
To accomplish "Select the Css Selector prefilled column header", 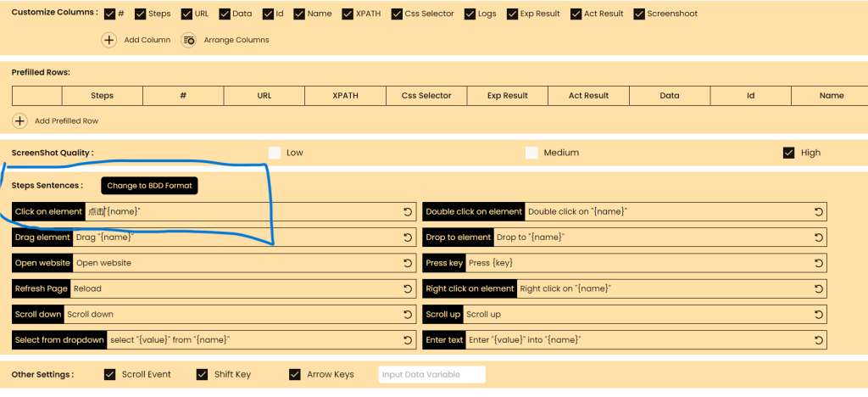I will 426,95.
